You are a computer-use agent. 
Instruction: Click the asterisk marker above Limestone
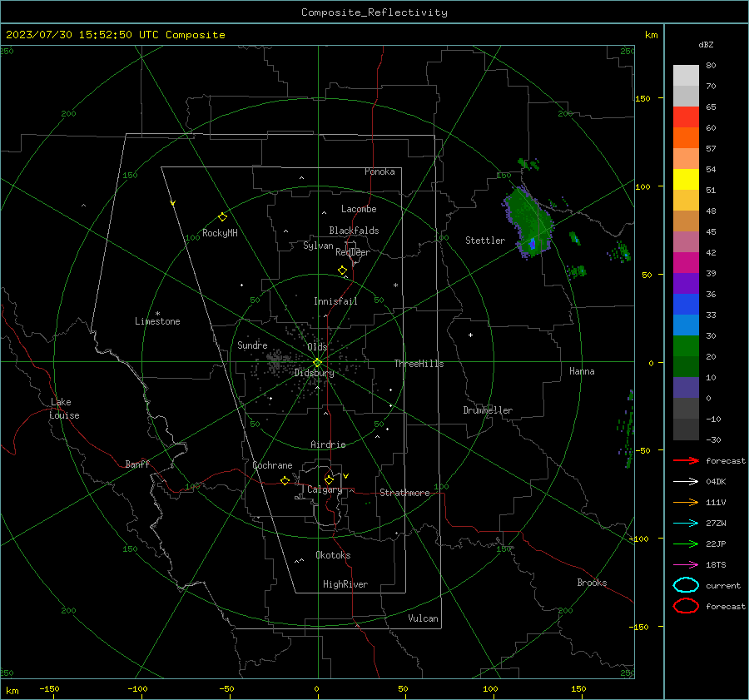[x=157, y=314]
